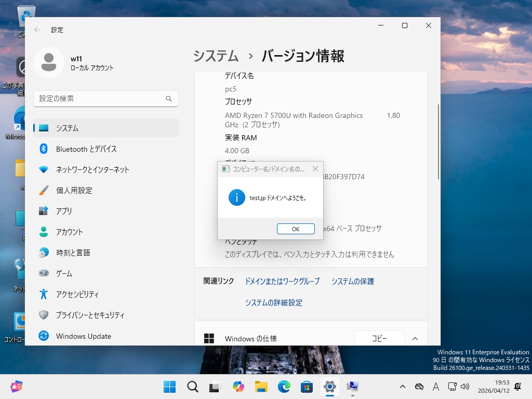
Task: Open ネットワークとインターネット settings
Action: (92, 170)
